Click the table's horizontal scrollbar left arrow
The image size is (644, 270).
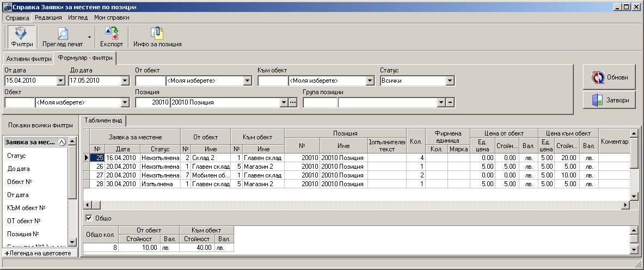tap(87, 205)
